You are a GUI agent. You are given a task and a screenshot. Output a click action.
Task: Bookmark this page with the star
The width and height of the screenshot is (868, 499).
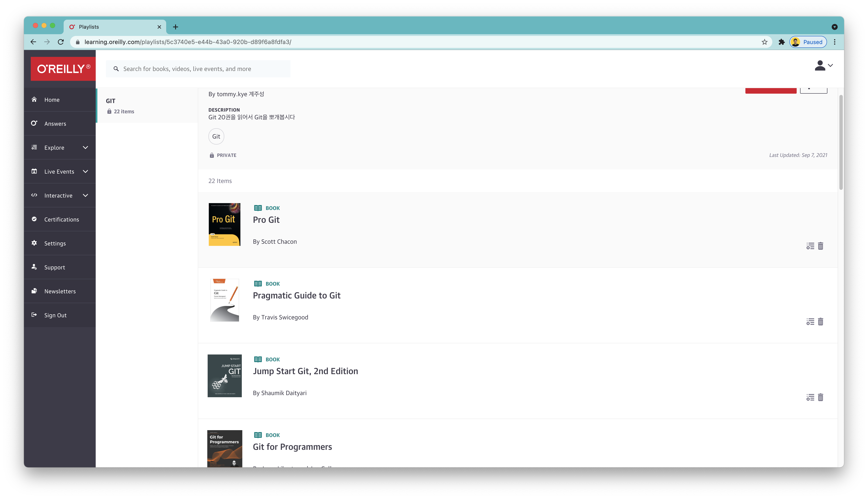[764, 42]
